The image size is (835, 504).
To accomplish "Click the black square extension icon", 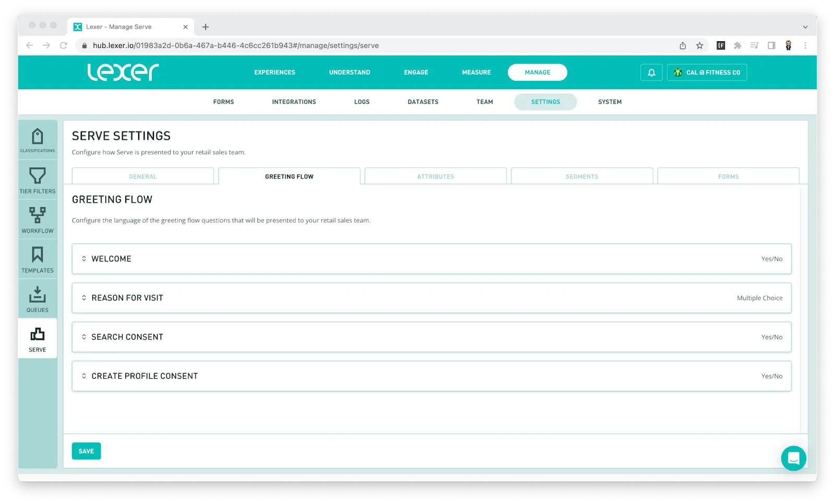I will (721, 45).
